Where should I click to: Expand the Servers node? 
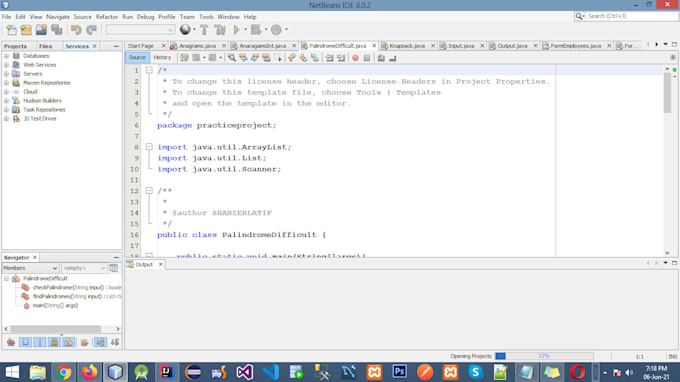[7, 74]
